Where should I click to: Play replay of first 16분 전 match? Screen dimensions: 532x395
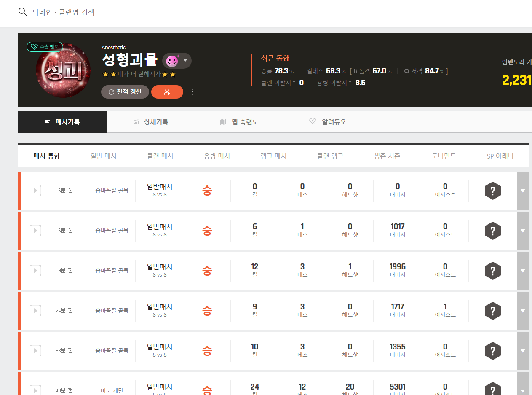(35, 191)
